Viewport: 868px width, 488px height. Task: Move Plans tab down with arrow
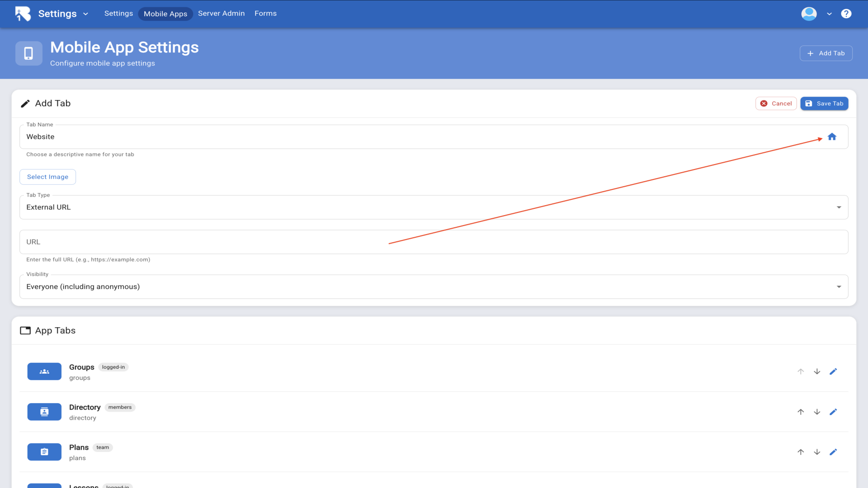817,452
